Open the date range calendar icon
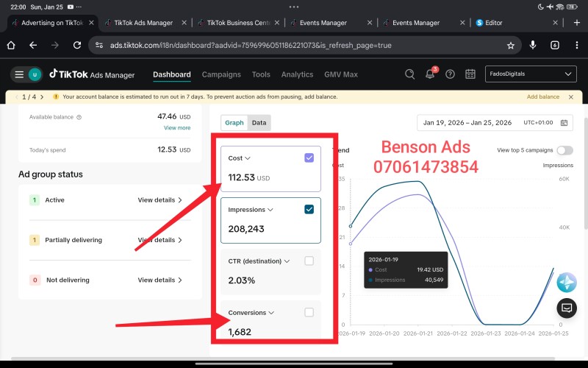The width and height of the screenshot is (588, 368). [x=564, y=123]
